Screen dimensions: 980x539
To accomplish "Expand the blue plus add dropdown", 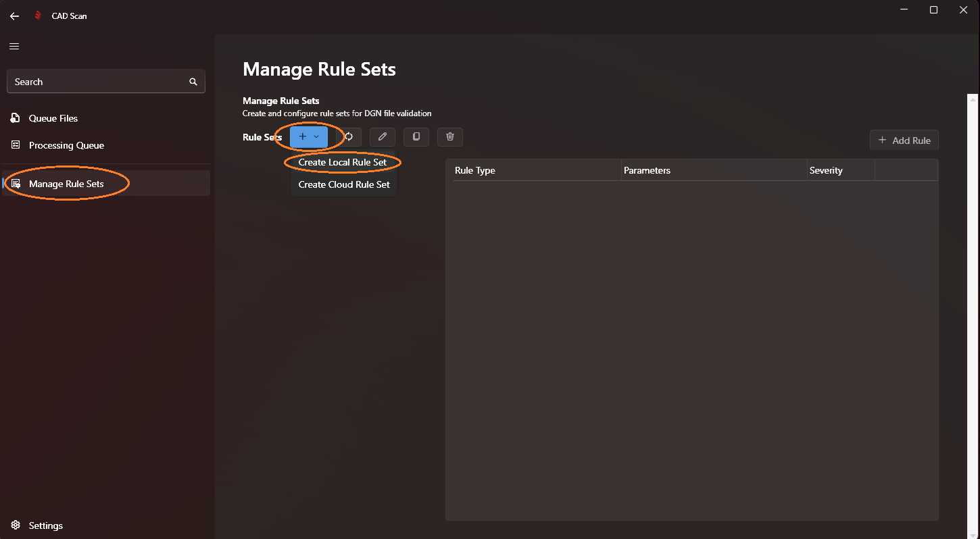I will click(309, 136).
